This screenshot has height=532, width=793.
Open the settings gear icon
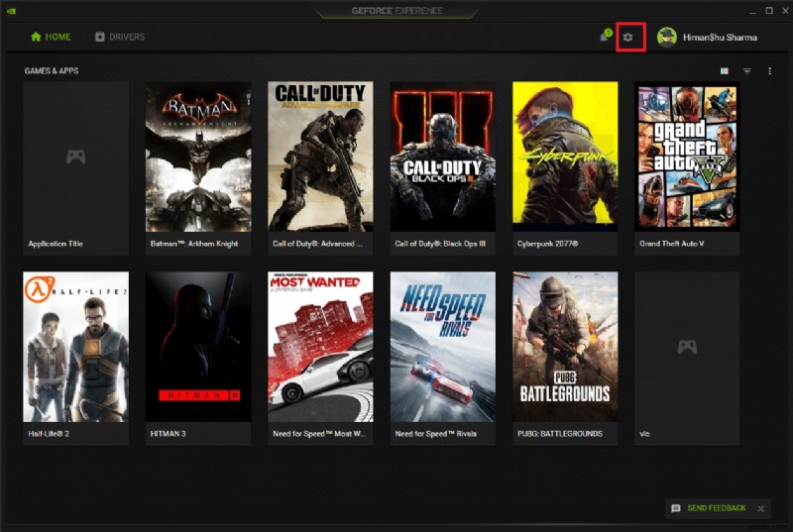(627, 37)
